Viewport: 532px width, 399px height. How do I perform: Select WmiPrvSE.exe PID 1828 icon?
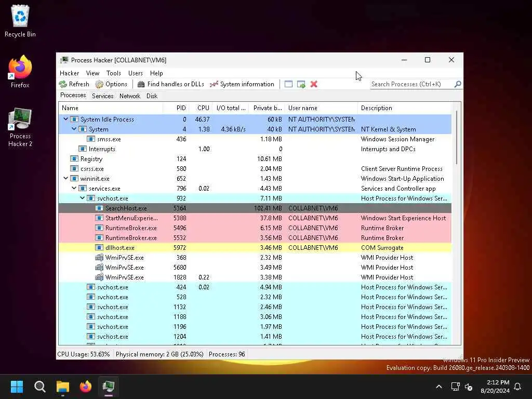click(x=99, y=277)
